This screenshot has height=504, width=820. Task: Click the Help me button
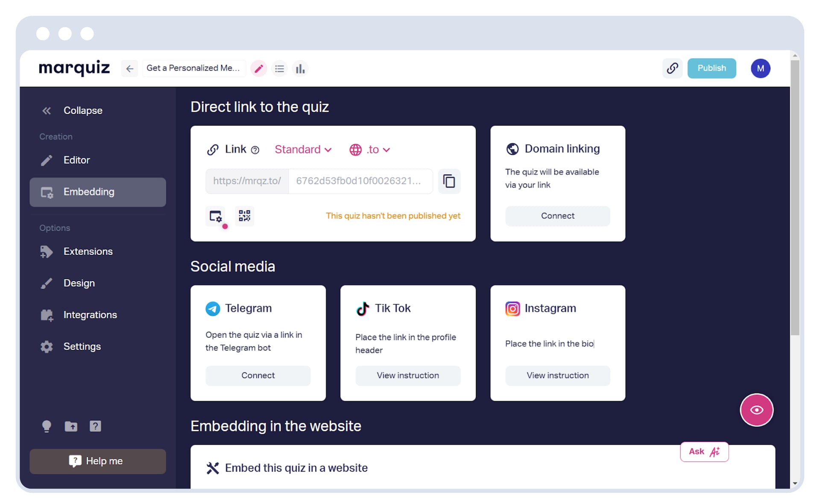[98, 461]
